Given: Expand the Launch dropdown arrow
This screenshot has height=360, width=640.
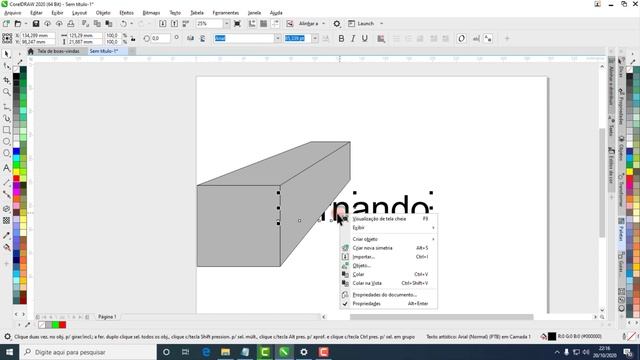Looking at the screenshot, I should click(382, 24).
